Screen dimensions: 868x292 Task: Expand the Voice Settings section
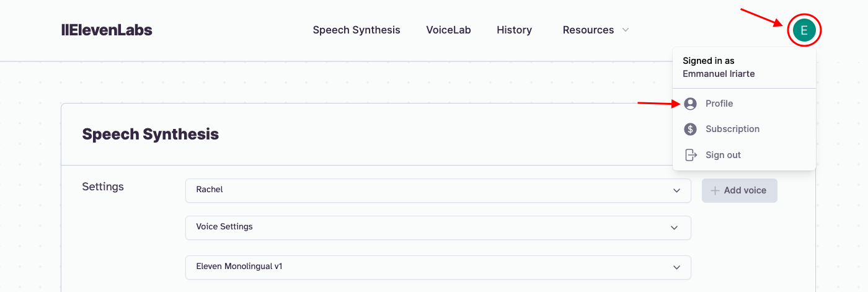click(x=438, y=228)
